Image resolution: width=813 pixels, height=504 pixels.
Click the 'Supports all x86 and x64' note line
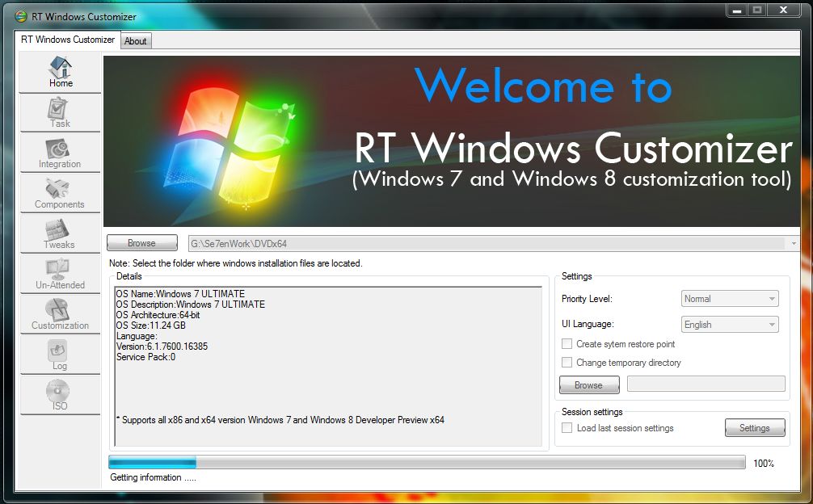click(x=280, y=420)
